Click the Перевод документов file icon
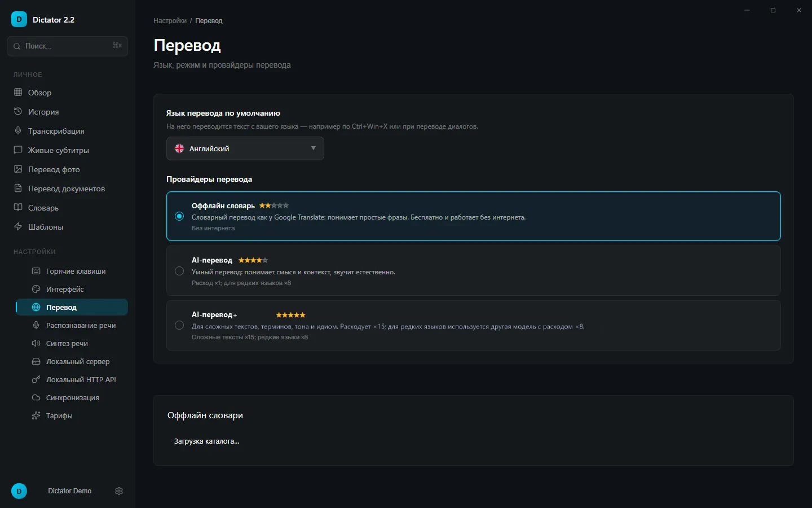Screen dimensions: 812x508 point(18,188)
